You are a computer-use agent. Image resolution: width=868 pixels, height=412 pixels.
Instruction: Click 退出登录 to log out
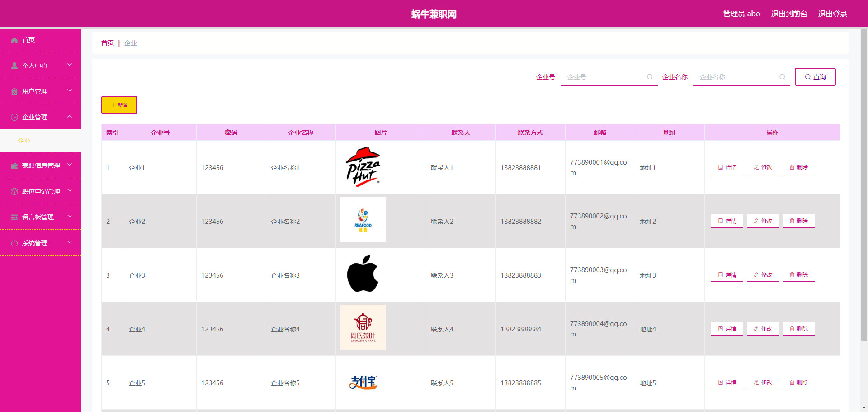pos(832,14)
